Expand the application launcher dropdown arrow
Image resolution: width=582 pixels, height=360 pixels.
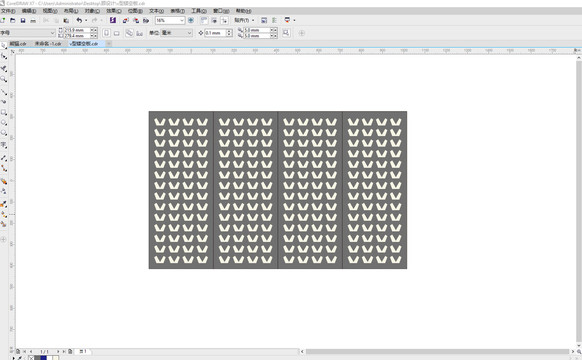tap(294, 20)
